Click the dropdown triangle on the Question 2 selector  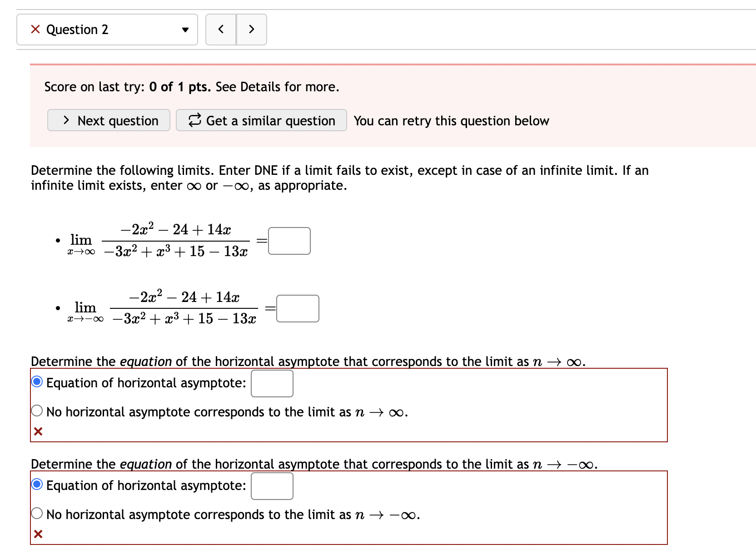click(185, 29)
